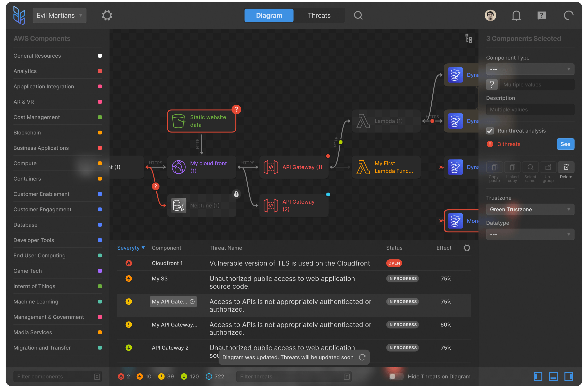588x388 pixels.
Task: Click reload icon in update toast
Action: pos(362,357)
